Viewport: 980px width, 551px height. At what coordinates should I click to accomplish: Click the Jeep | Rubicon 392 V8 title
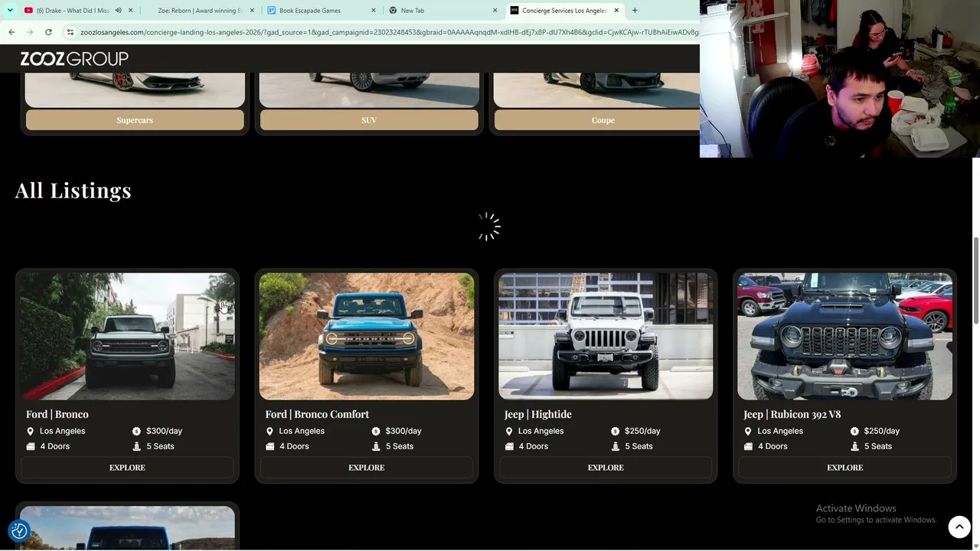[x=792, y=414]
